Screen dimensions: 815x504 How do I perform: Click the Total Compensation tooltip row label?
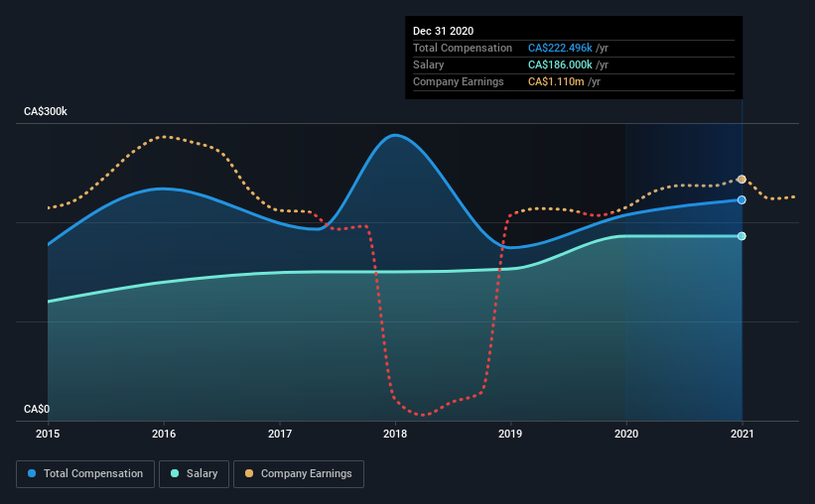(x=463, y=48)
